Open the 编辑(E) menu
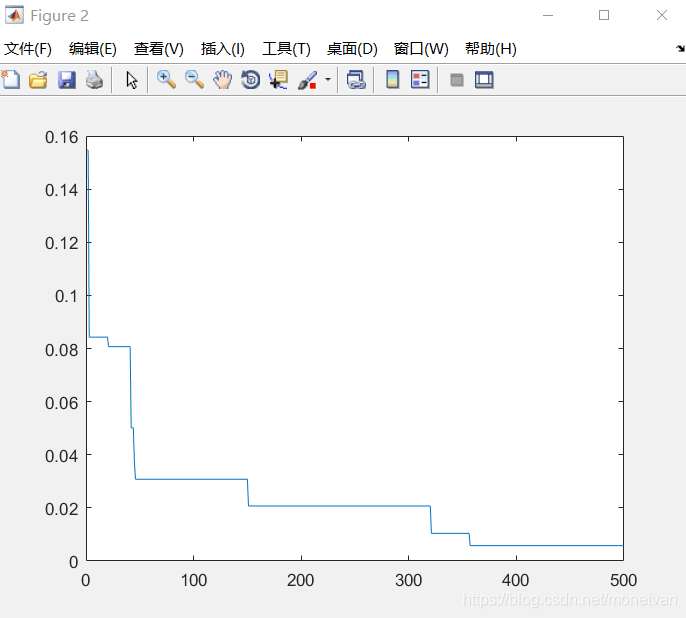Viewport: 686px width, 618px height. (x=93, y=49)
